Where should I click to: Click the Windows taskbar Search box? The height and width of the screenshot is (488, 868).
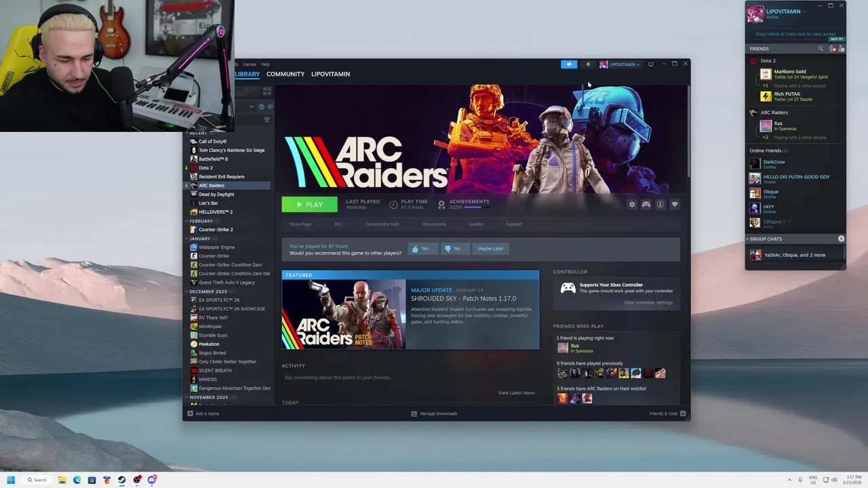[37, 480]
